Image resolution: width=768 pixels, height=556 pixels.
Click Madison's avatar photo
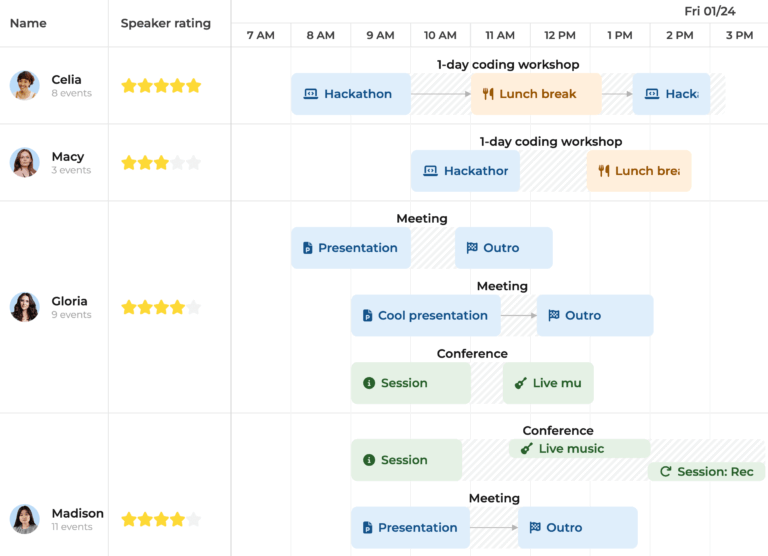(24, 519)
